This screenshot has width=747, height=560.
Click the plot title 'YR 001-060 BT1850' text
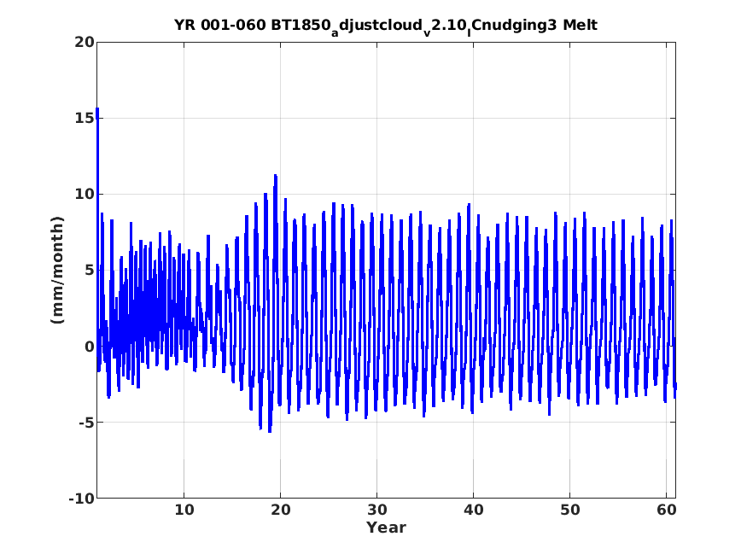click(253, 25)
